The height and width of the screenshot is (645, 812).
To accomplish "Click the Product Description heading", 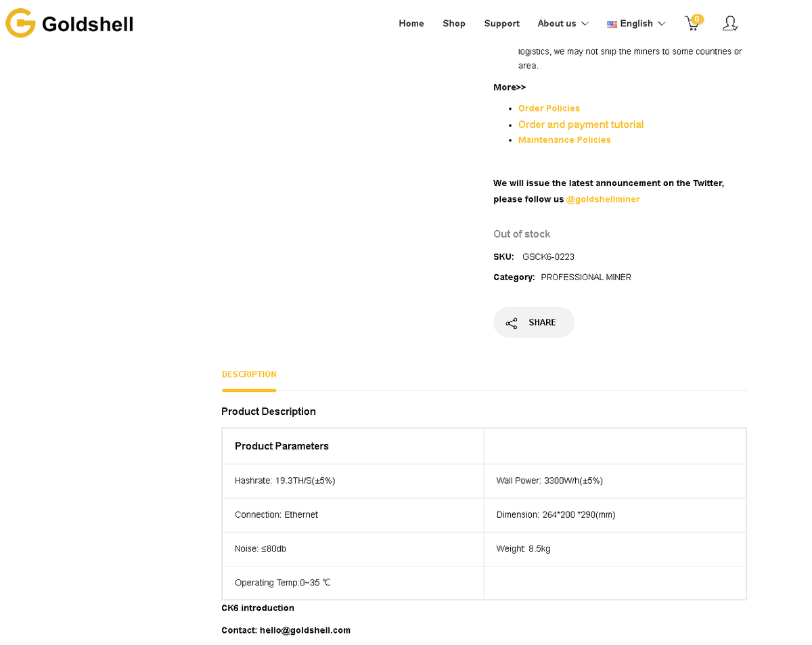I will click(269, 412).
